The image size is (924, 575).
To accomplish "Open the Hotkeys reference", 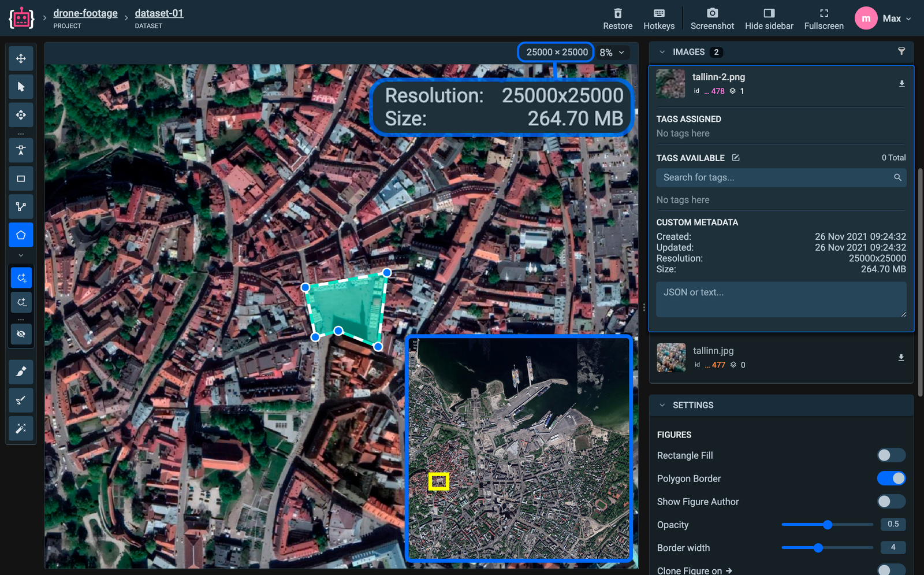I will 659,18.
